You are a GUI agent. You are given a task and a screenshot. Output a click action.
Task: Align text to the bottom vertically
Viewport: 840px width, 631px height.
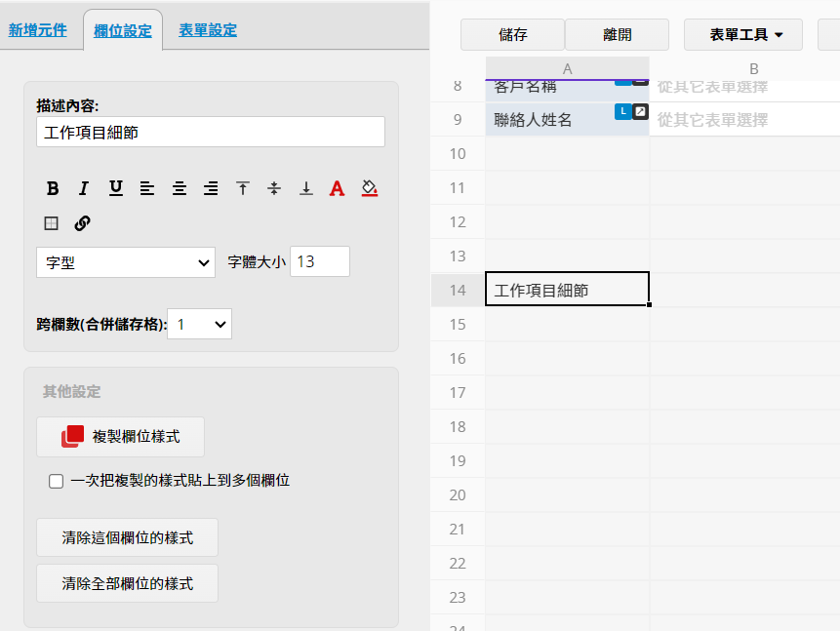pyautogui.click(x=305, y=188)
